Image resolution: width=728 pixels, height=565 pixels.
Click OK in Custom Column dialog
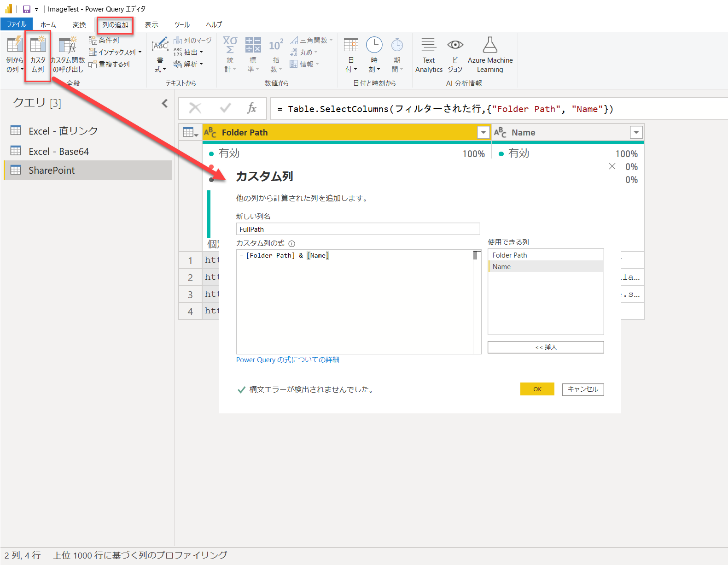(537, 389)
